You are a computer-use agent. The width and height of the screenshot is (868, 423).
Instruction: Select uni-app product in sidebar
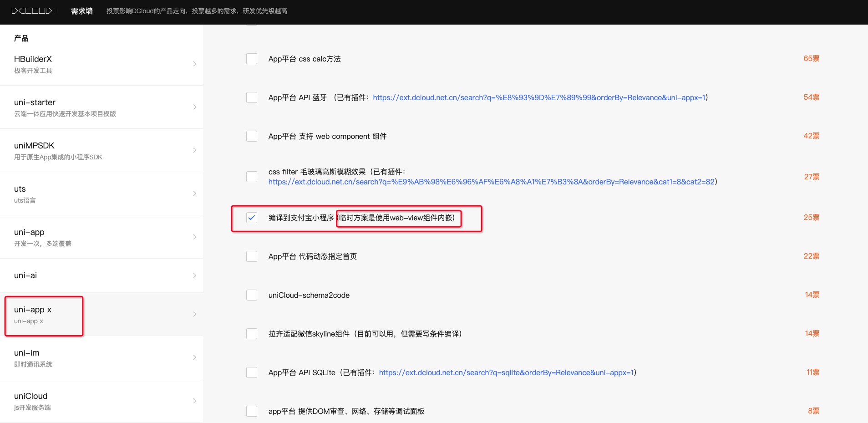pos(102,237)
